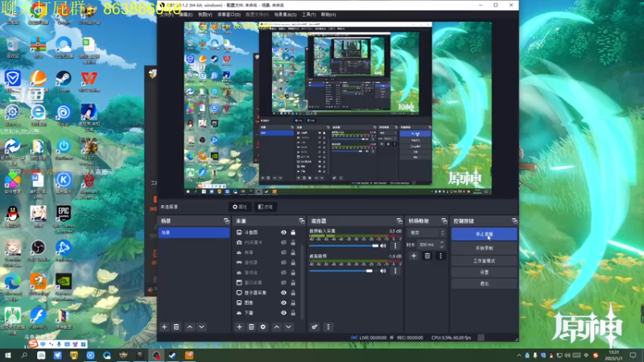Unlock the 斗鱼图 source lock
The image size is (644, 362).
click(293, 232)
